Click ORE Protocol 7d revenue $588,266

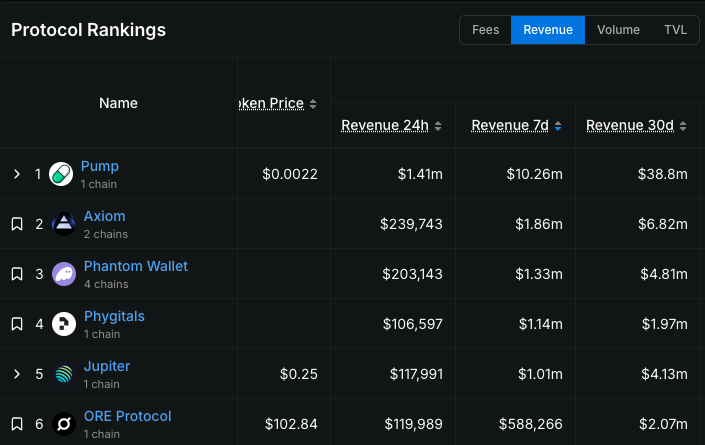coord(531,424)
